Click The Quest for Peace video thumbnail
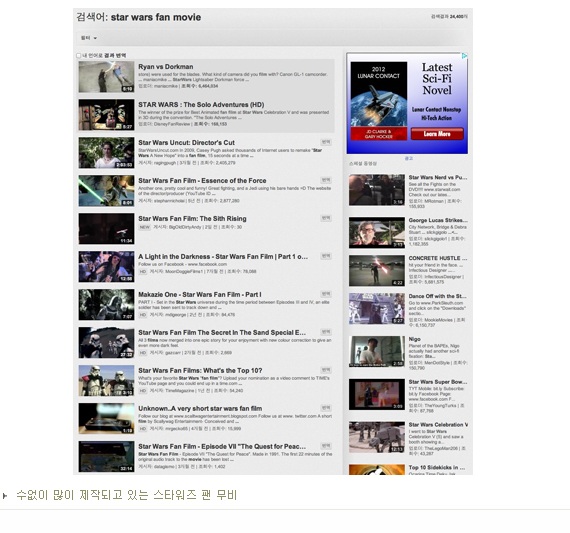 pyautogui.click(x=106, y=457)
